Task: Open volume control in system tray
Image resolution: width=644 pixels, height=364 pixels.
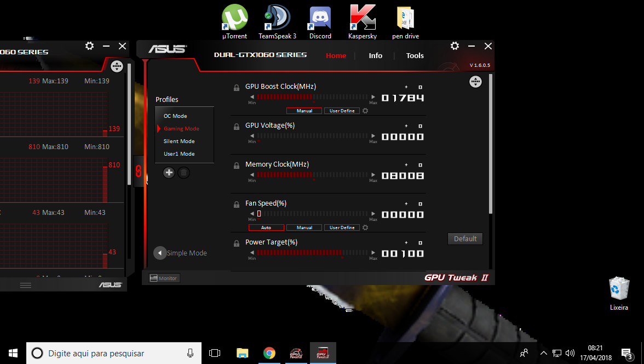Action: pyautogui.click(x=570, y=353)
